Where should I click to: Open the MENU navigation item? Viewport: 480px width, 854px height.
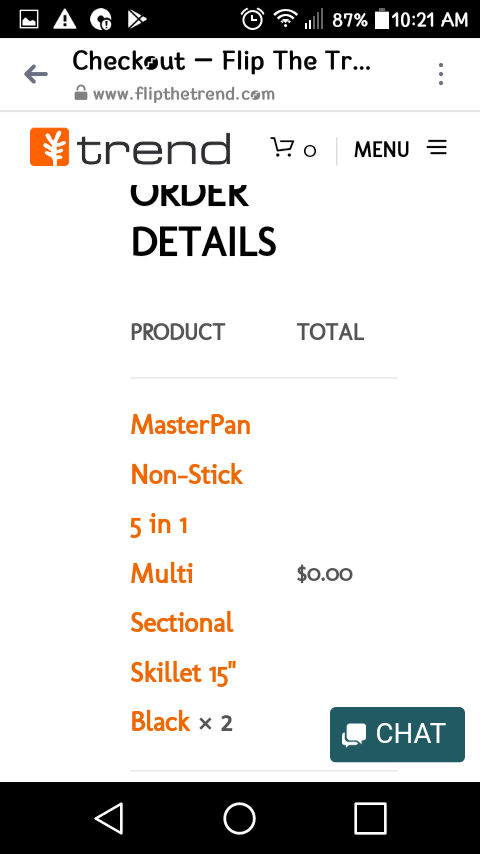pyautogui.click(x=381, y=149)
